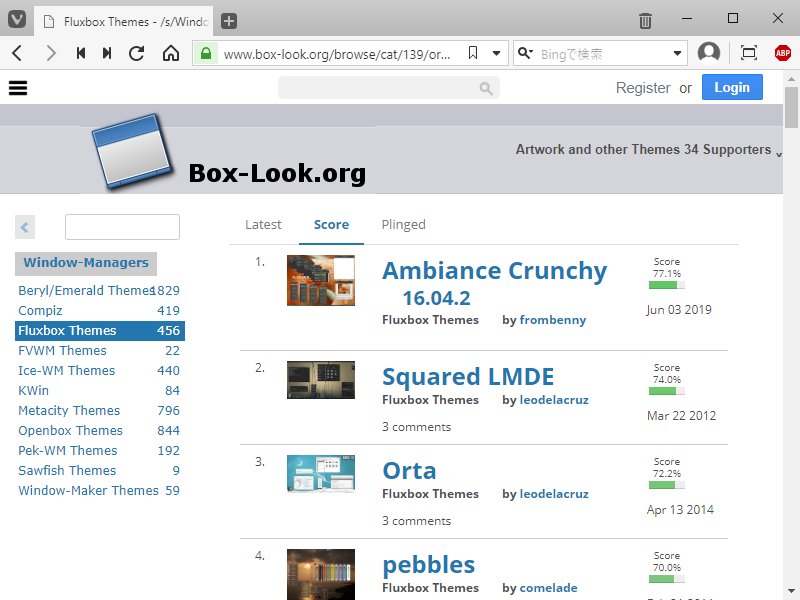Click the Box-Look.org logo
800x600 pixels.
pyautogui.click(x=229, y=153)
